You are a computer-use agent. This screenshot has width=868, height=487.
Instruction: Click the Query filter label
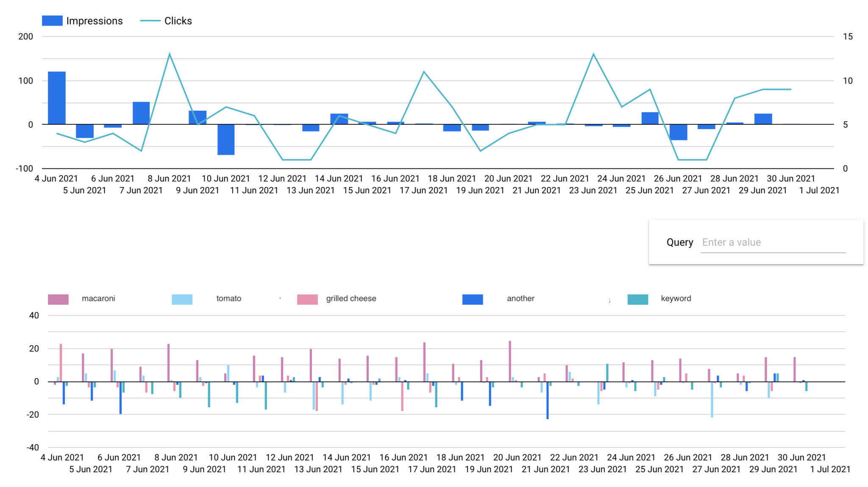tap(679, 242)
